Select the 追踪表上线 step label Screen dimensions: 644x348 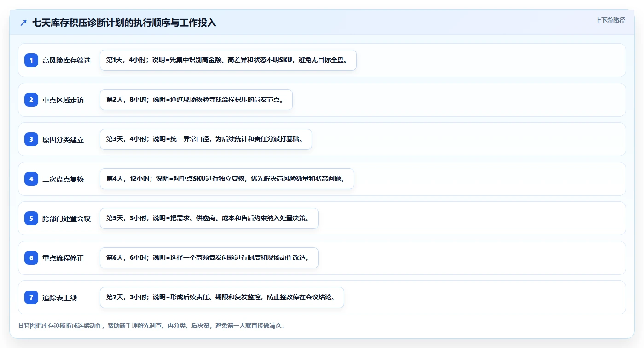click(x=60, y=298)
